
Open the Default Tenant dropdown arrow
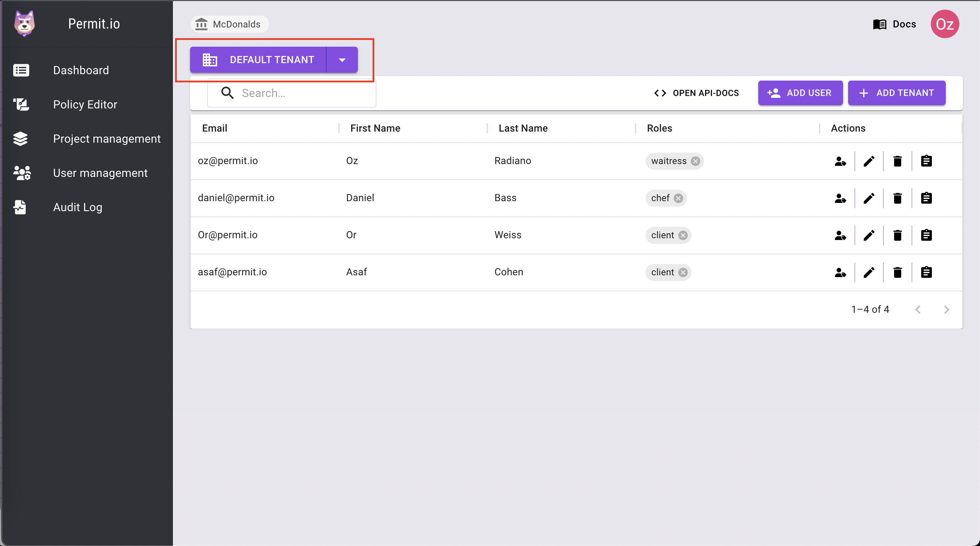pos(342,60)
